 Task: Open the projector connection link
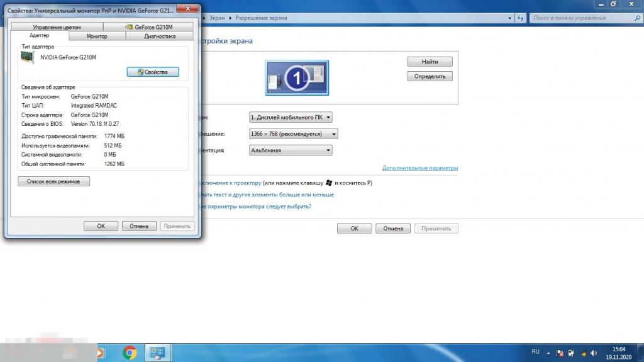coord(231,183)
